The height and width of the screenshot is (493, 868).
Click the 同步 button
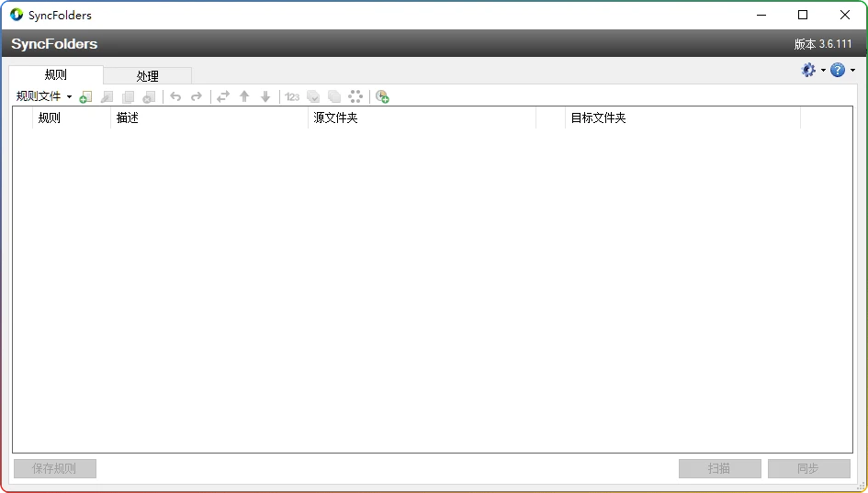point(809,468)
